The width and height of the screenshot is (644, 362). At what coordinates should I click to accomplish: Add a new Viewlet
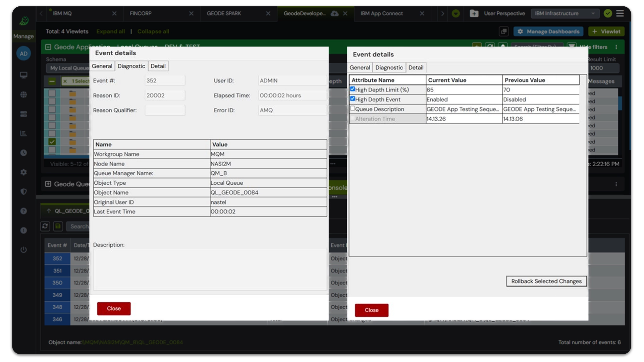606,32
